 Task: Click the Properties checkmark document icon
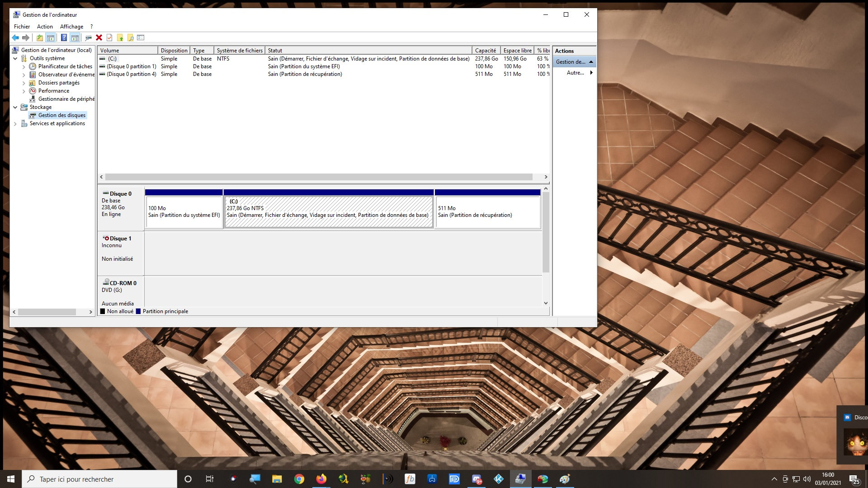click(109, 38)
